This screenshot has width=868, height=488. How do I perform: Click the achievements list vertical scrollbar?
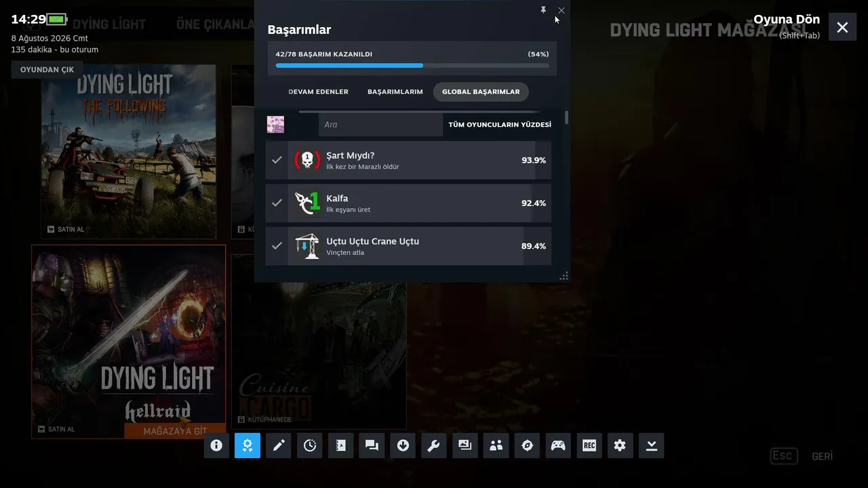566,118
